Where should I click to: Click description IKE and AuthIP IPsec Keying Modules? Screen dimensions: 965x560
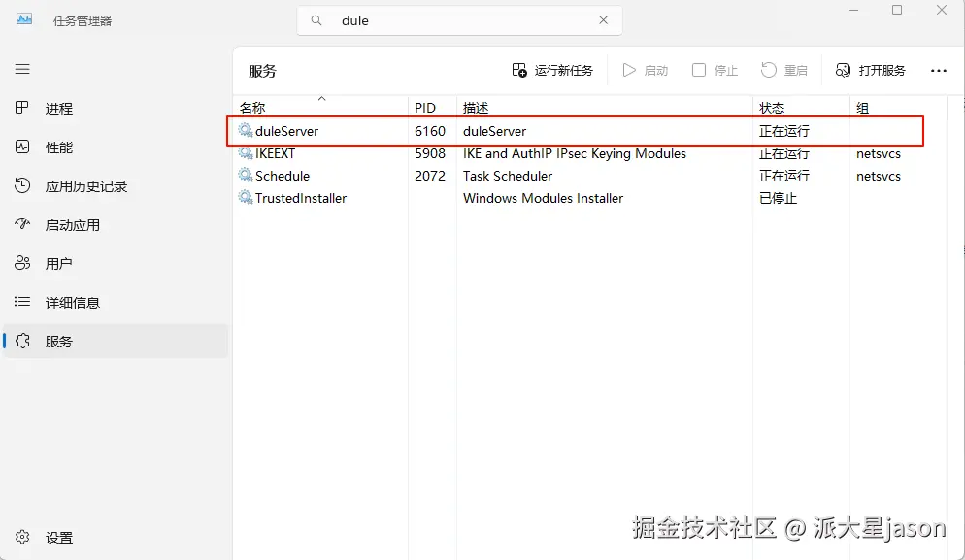(x=574, y=154)
